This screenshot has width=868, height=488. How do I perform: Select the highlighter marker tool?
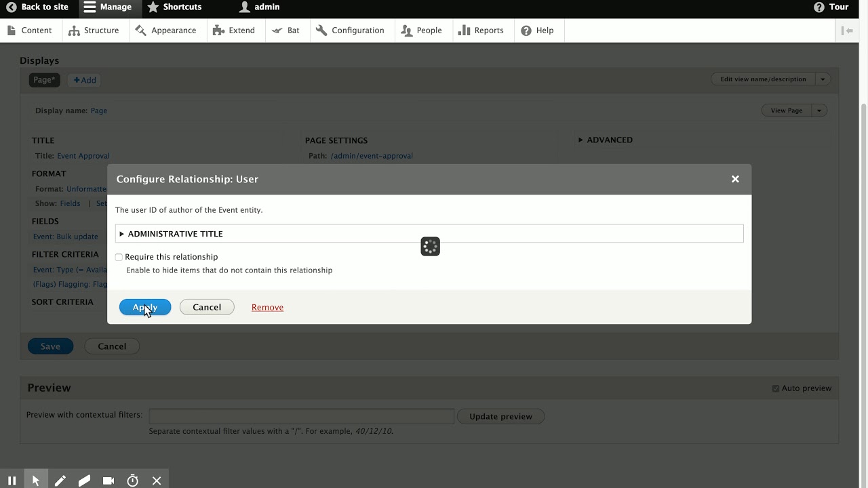pyautogui.click(x=84, y=481)
